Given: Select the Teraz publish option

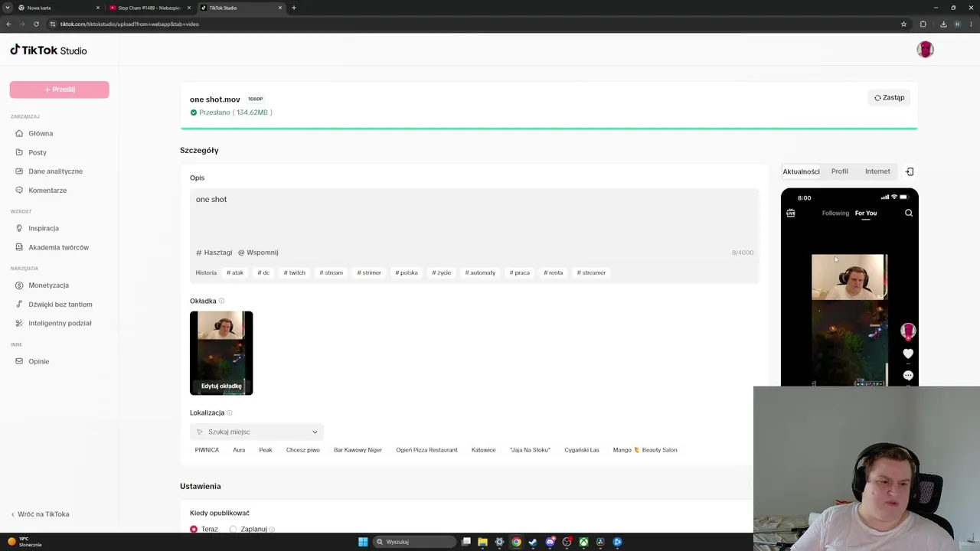Looking at the screenshot, I should pos(194,530).
